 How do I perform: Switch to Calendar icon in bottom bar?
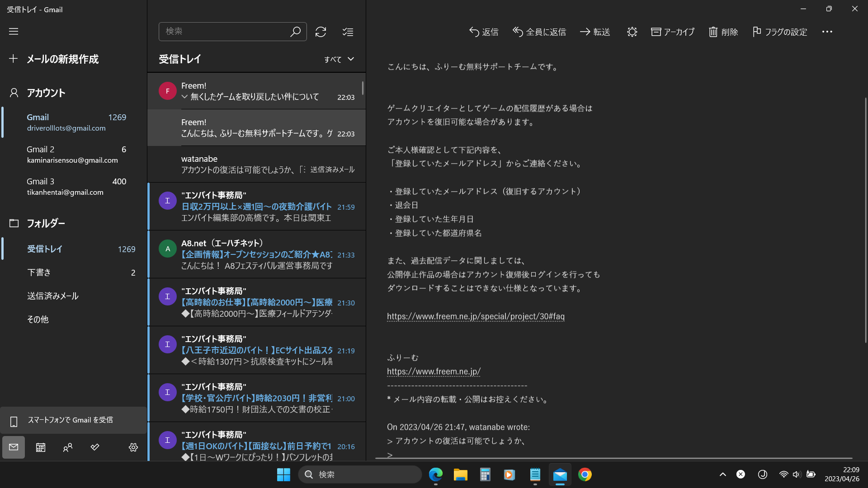click(41, 447)
